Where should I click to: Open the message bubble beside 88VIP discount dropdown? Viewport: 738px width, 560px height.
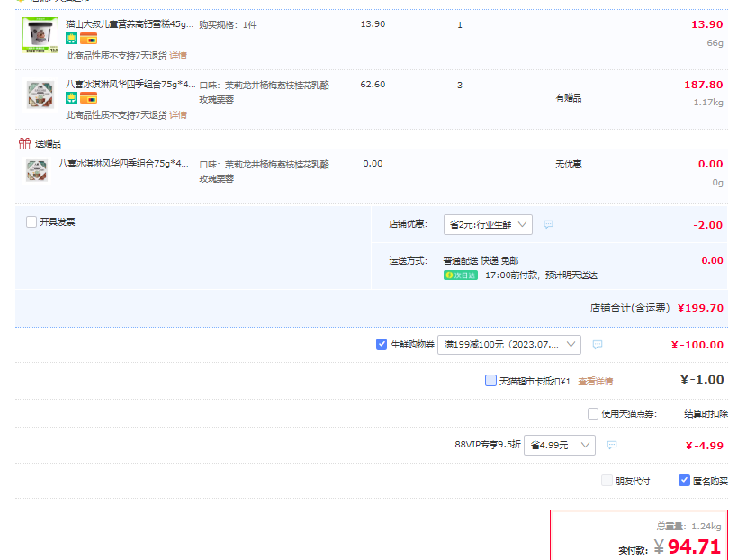pyautogui.click(x=612, y=445)
